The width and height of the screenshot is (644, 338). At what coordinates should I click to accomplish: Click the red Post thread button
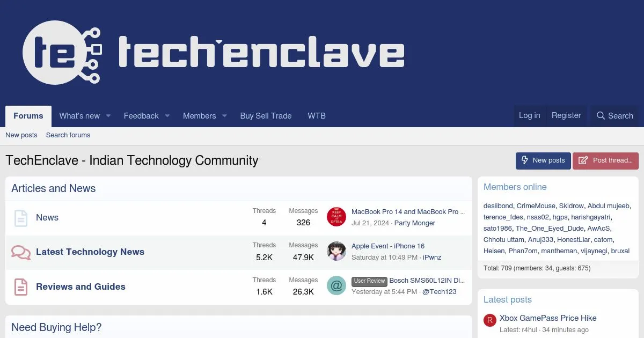click(605, 160)
